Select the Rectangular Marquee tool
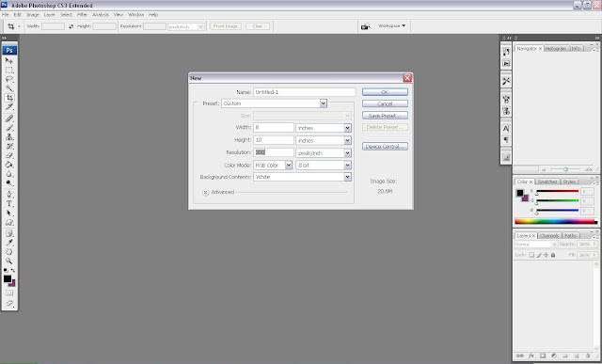Viewport: 602px width, 364px height. click(x=9, y=71)
